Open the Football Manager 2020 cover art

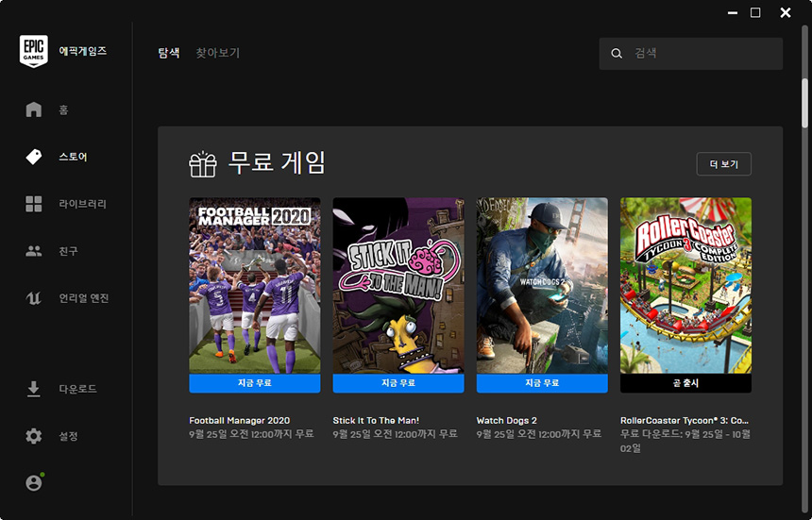(255, 286)
